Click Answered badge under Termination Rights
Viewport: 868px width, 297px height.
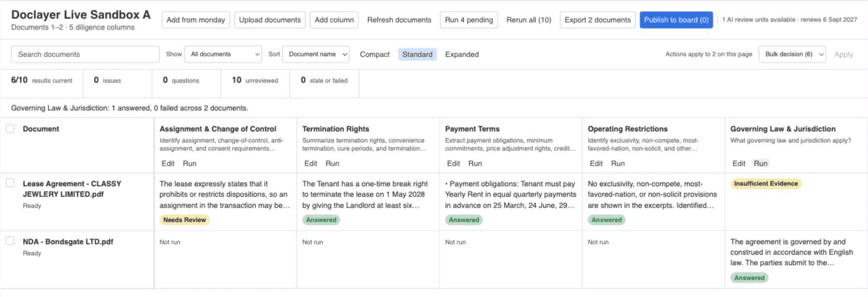[x=321, y=220]
